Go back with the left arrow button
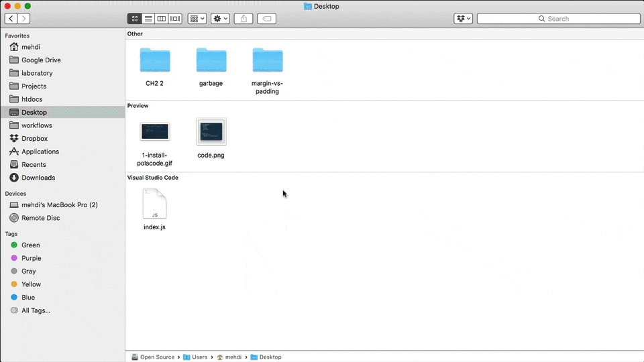 point(11,19)
